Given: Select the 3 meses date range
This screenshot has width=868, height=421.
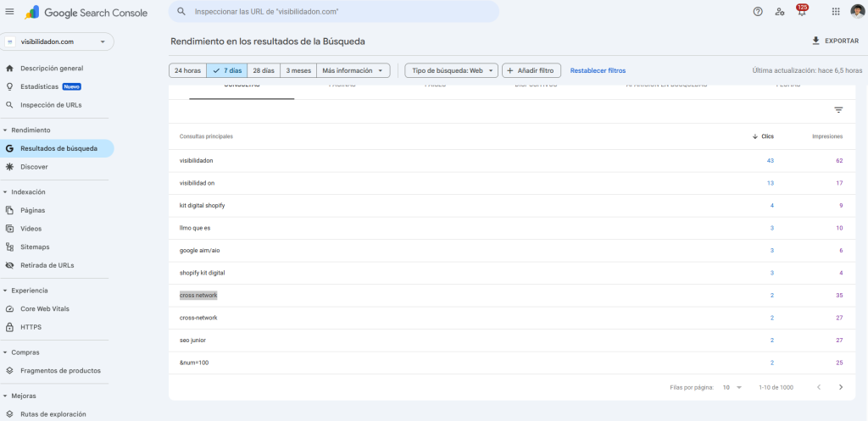Looking at the screenshot, I should click(x=298, y=70).
